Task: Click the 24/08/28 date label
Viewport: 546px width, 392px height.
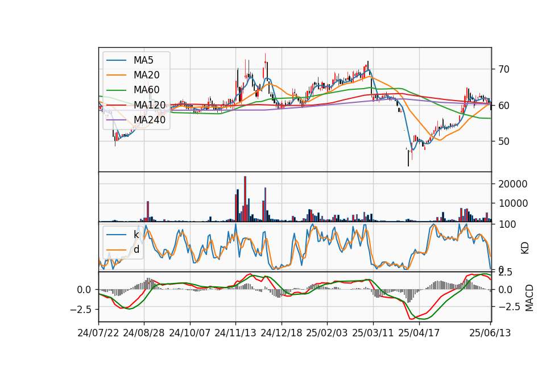Action: (144, 333)
